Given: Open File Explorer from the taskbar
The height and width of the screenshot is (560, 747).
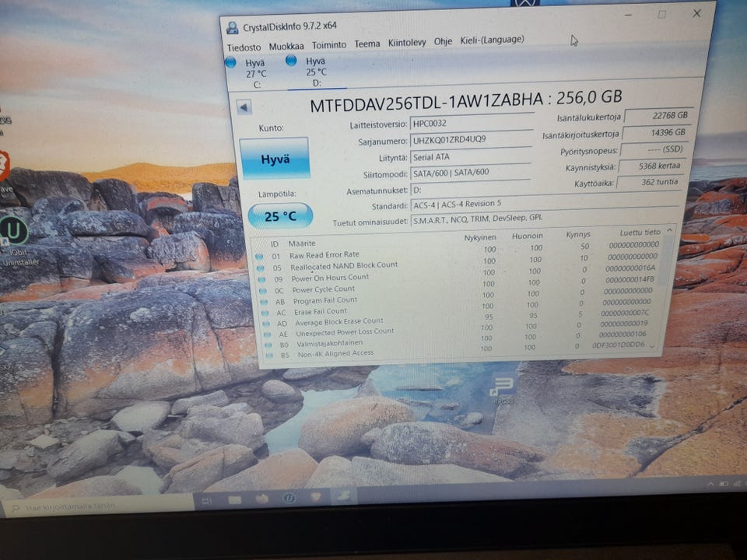Looking at the screenshot, I should 234,499.
